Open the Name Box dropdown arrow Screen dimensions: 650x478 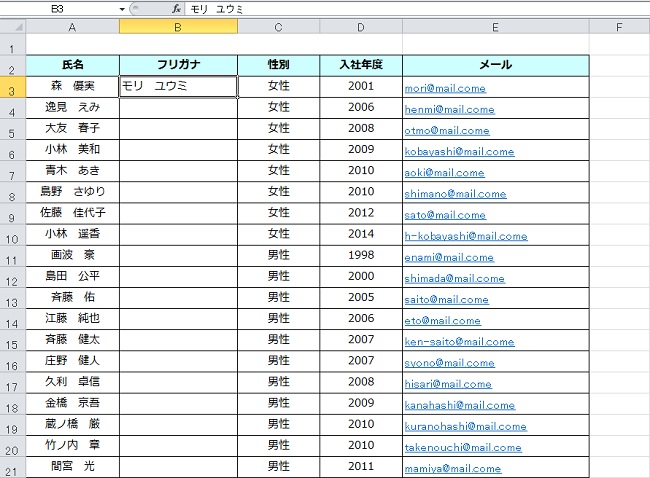click(122, 8)
